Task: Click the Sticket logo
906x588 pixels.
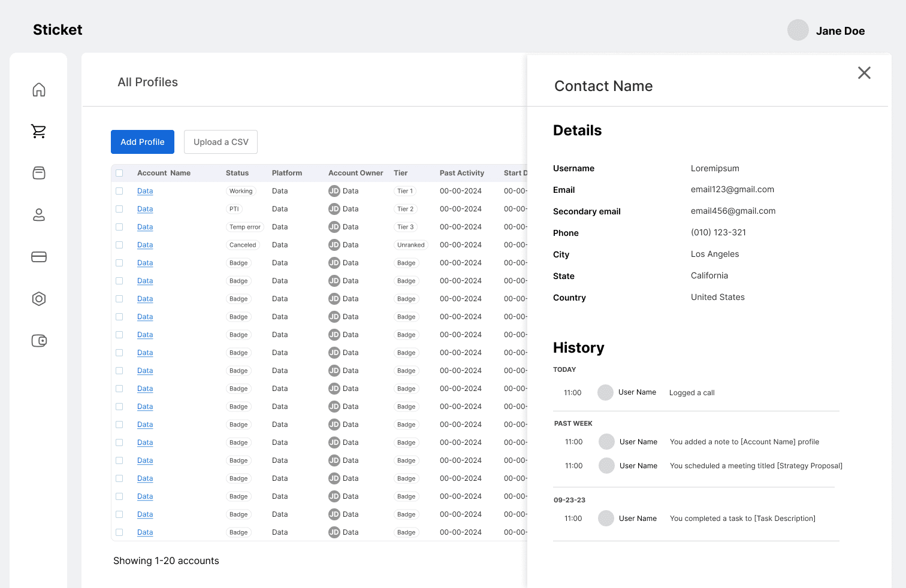Action: (x=58, y=30)
